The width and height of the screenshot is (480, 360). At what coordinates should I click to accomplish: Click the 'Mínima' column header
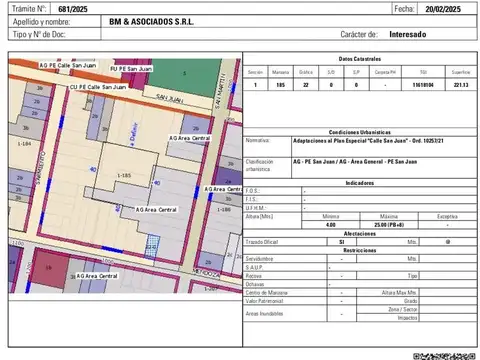[331, 216]
